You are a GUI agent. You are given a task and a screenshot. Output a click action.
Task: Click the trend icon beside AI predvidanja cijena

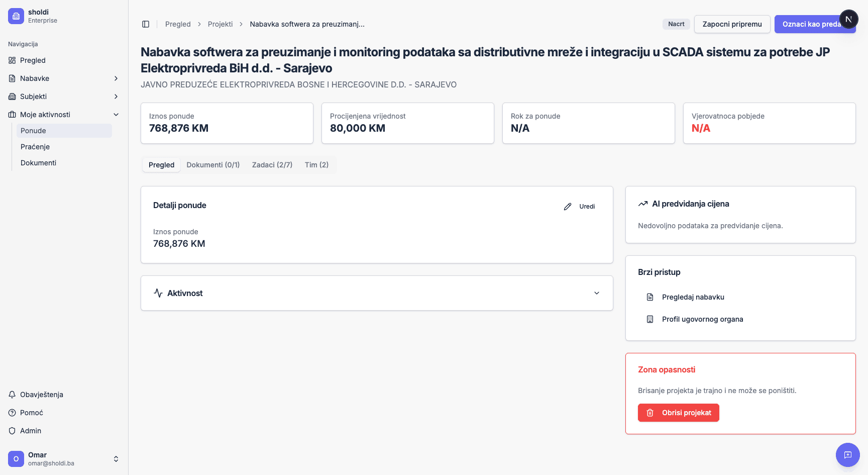coord(643,203)
